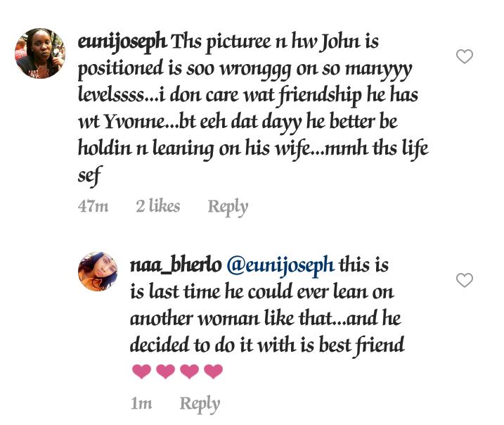504x425 pixels.
Task: Follow the blue @eunijoseph mention
Action: 280,266
